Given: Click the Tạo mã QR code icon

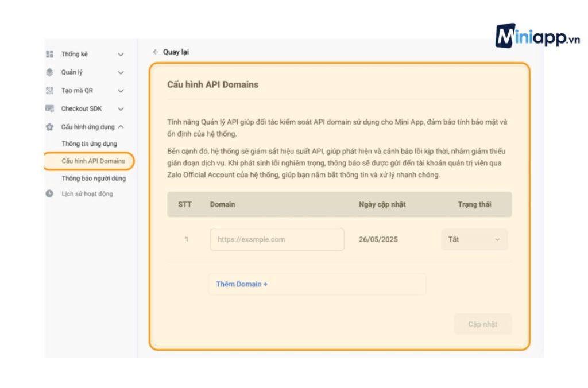Looking at the screenshot, I should (x=49, y=90).
